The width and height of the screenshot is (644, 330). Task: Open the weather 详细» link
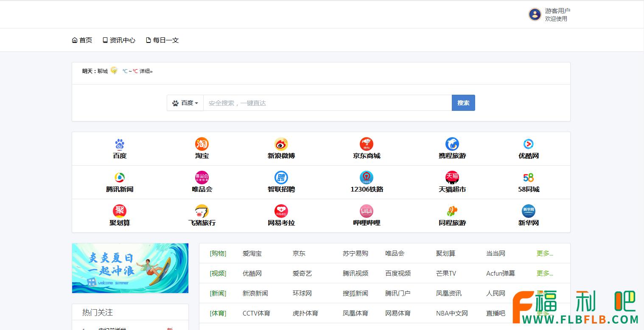click(x=146, y=71)
